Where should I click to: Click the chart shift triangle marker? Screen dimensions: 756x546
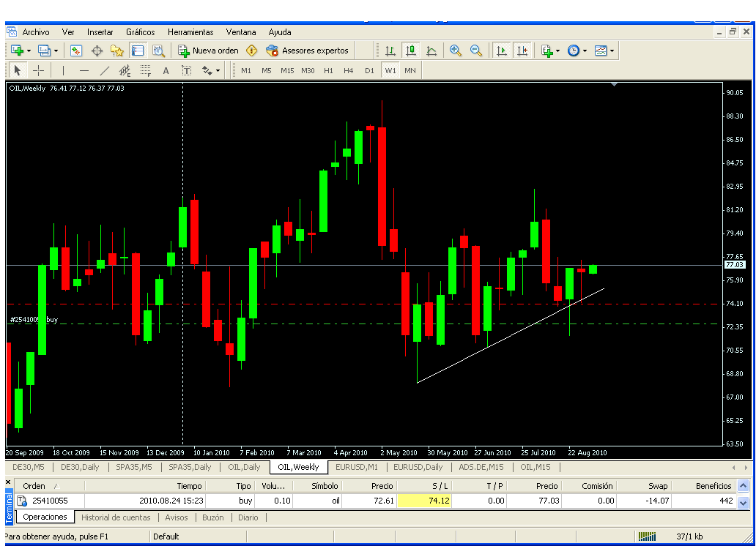pyautogui.click(x=614, y=85)
